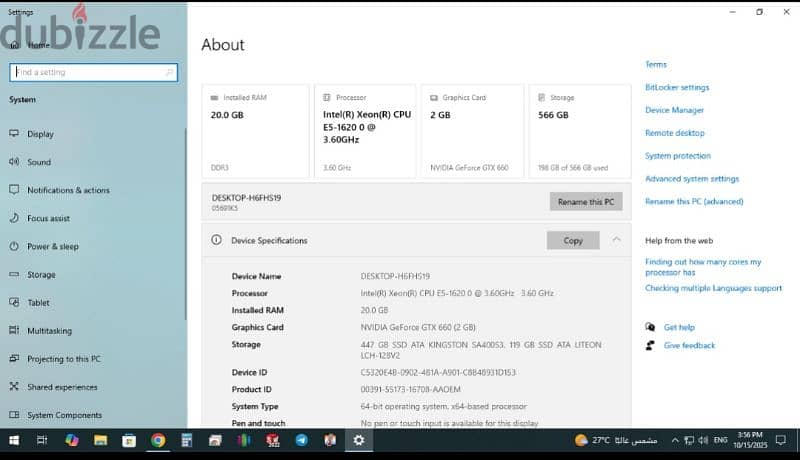This screenshot has width=800, height=460.
Task: Open Microsoft Store from taskbar
Action: 129,440
